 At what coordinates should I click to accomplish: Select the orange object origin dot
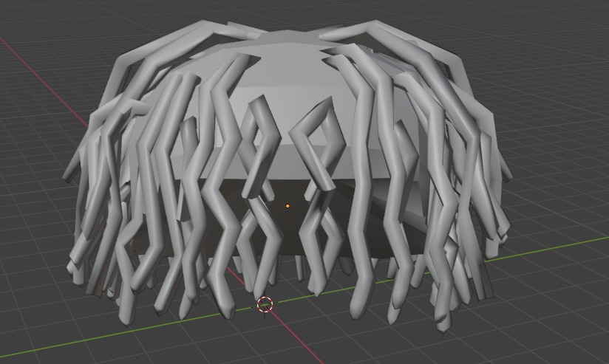[x=288, y=206]
